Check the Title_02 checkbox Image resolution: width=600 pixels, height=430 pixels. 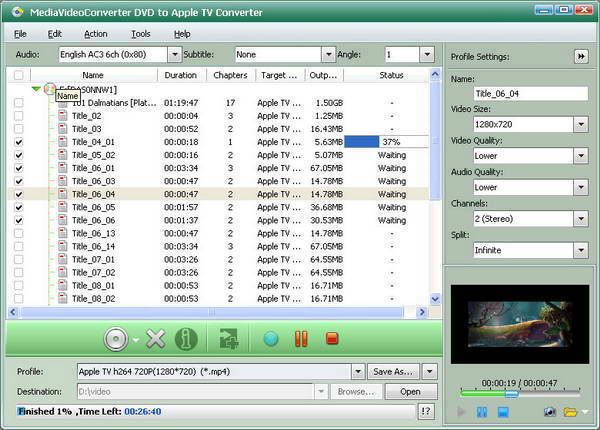(18, 116)
